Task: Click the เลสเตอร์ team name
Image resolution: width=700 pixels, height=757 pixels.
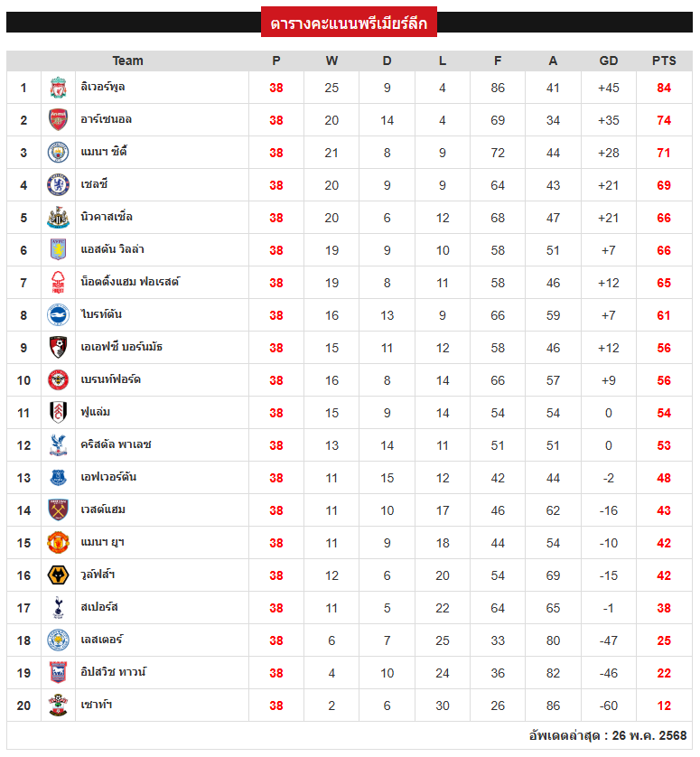Action: tap(102, 640)
